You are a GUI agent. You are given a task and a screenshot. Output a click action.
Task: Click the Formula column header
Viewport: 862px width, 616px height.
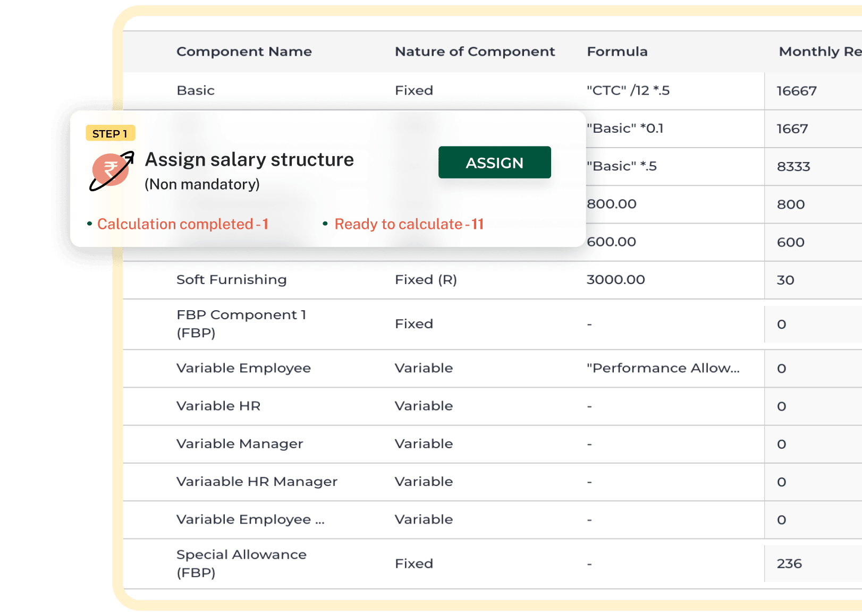tap(617, 52)
